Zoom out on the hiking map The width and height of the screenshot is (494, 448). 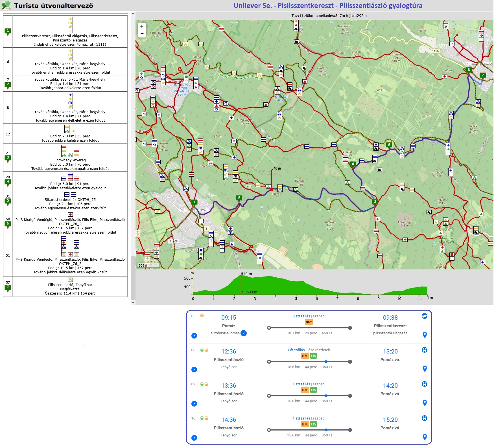tap(142, 34)
